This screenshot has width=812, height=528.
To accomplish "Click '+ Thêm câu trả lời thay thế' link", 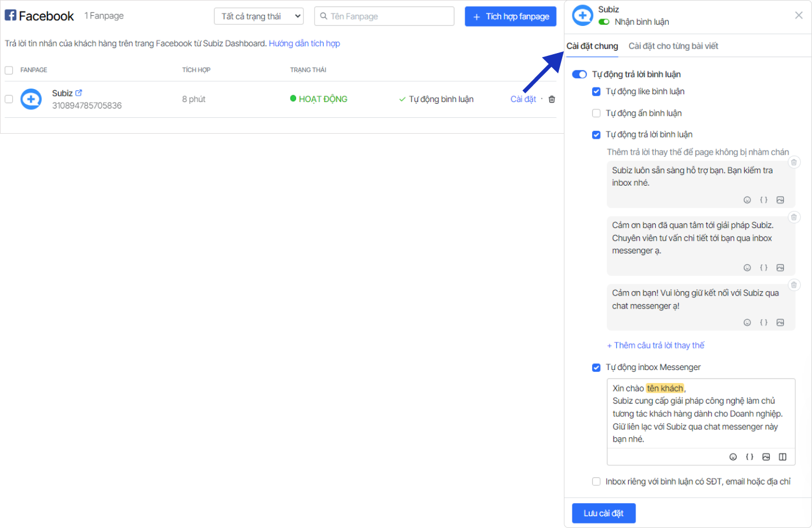I will click(656, 345).
